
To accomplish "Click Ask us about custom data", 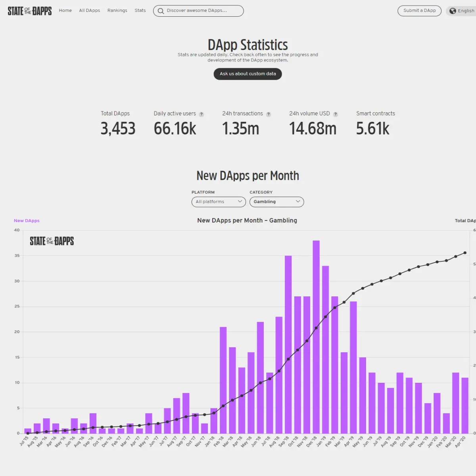I will [248, 74].
